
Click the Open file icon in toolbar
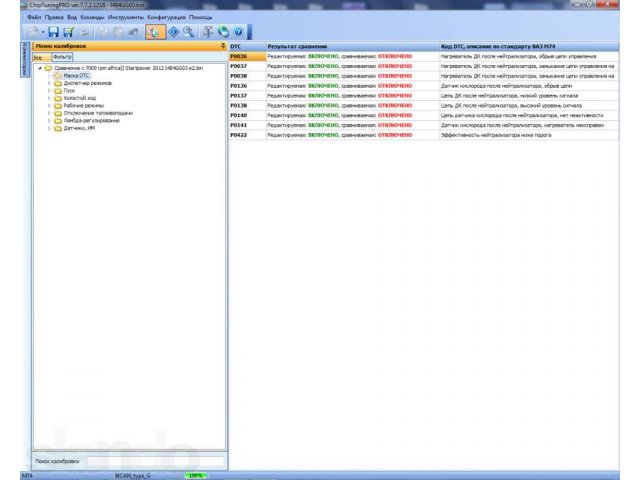34,32
